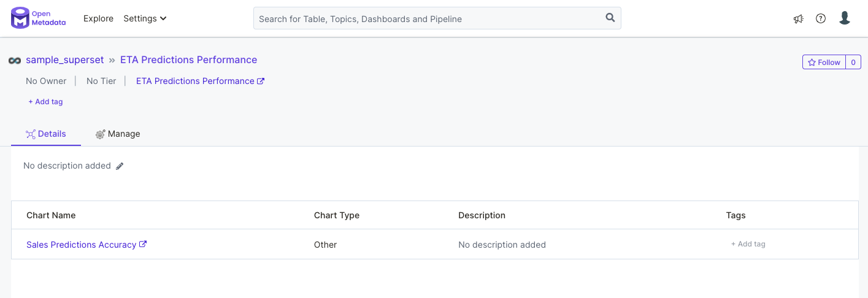Expand the Settings dropdown menu
868x298 pixels.
coord(145,18)
